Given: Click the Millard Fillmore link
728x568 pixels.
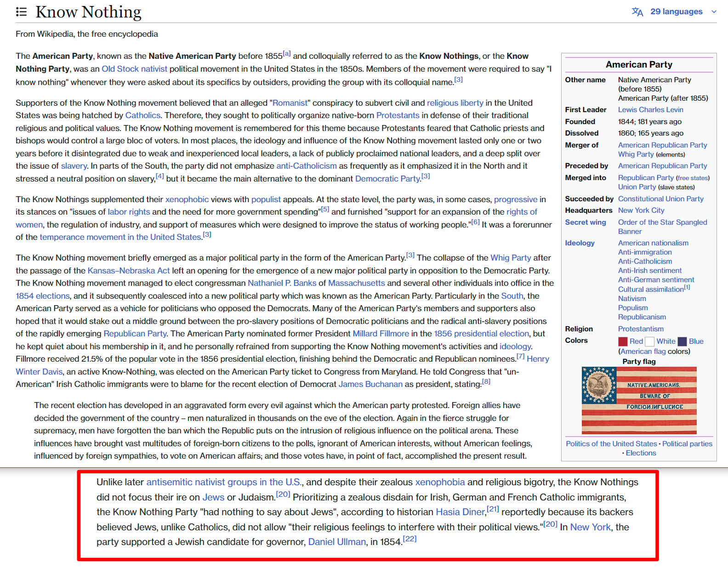Looking at the screenshot, I should 381,334.
